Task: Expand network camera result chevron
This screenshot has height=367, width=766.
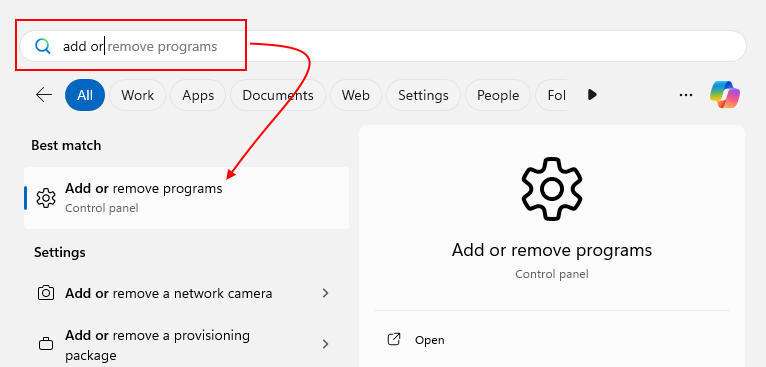Action: [325, 293]
